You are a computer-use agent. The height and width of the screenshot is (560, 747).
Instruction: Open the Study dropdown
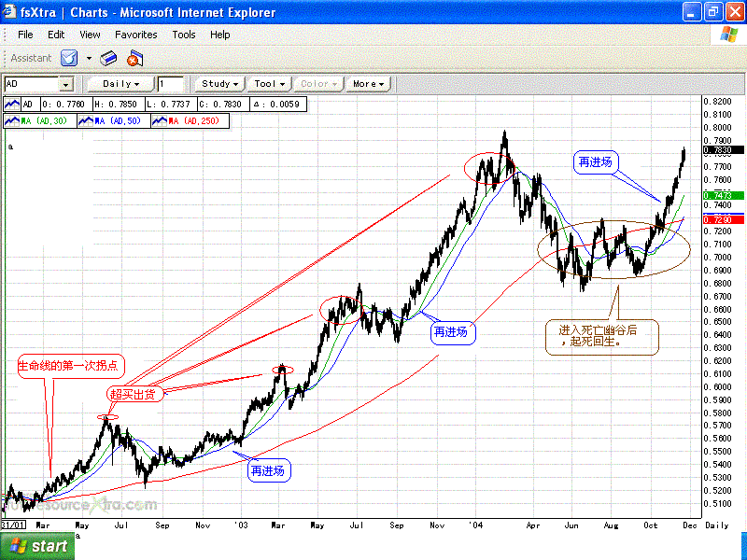pos(219,84)
